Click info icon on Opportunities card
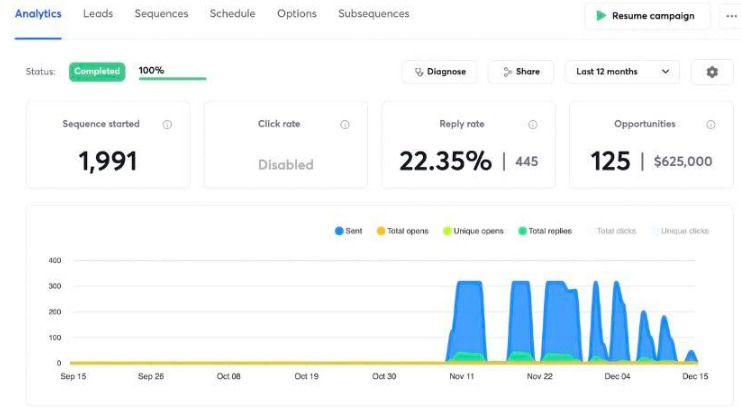This screenshot has height=411, width=741. click(x=711, y=125)
